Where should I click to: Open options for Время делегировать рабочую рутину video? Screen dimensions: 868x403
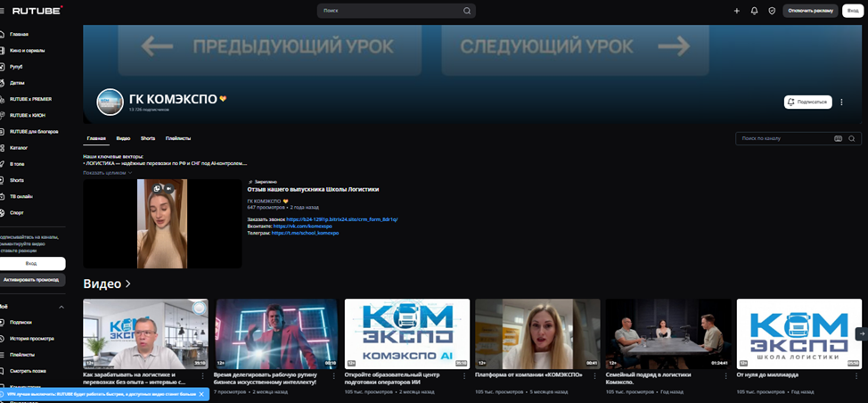[334, 375]
